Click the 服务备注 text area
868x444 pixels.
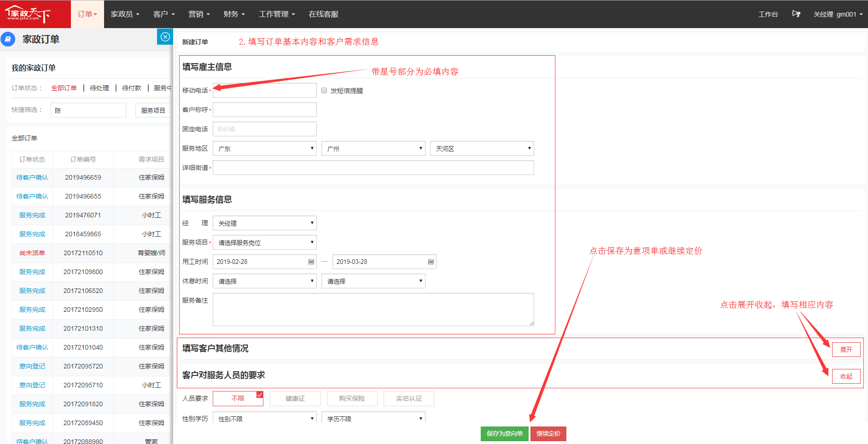pyautogui.click(x=373, y=310)
